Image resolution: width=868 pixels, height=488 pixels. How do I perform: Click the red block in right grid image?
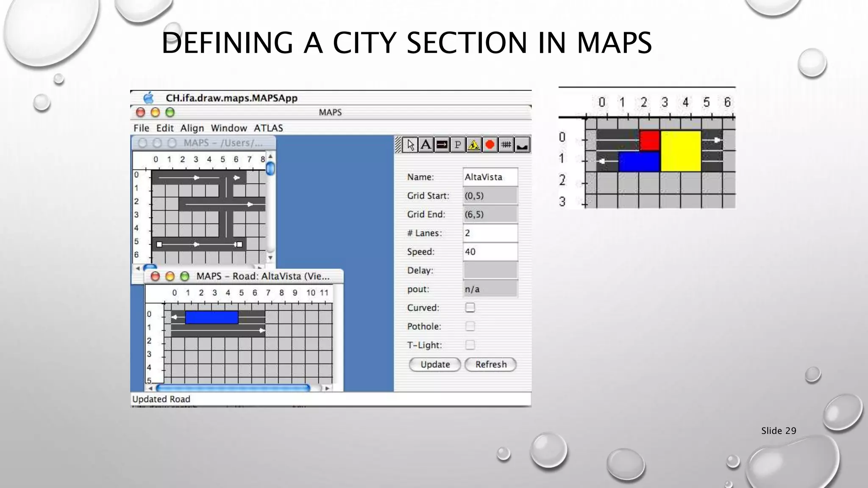pos(649,141)
